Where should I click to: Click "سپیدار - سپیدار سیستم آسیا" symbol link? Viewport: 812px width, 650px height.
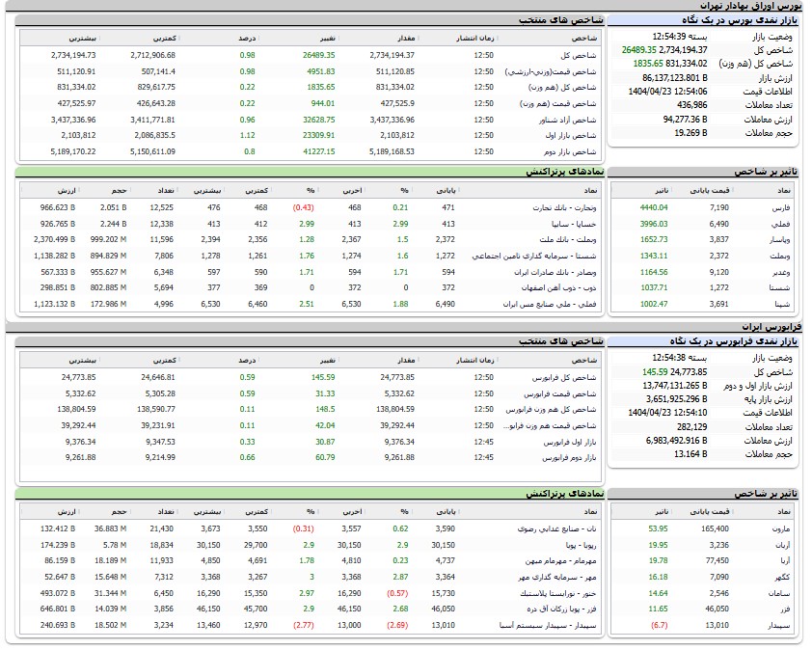coord(548,626)
